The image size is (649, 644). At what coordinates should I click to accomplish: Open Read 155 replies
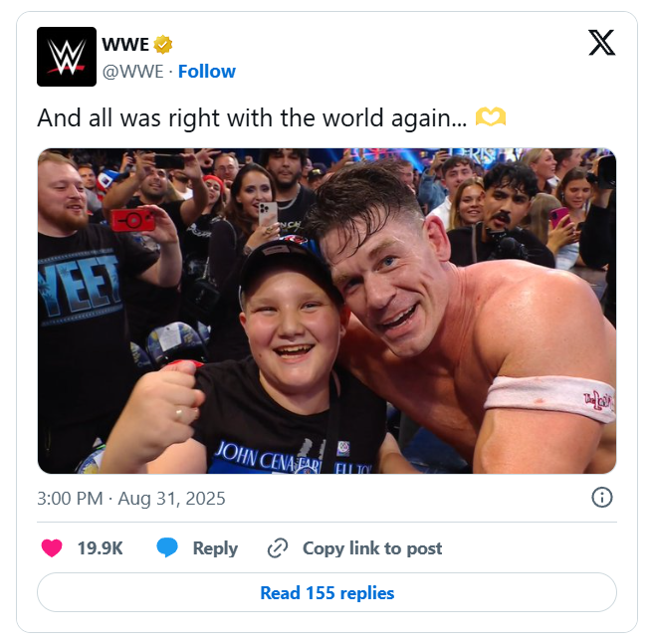click(326, 592)
